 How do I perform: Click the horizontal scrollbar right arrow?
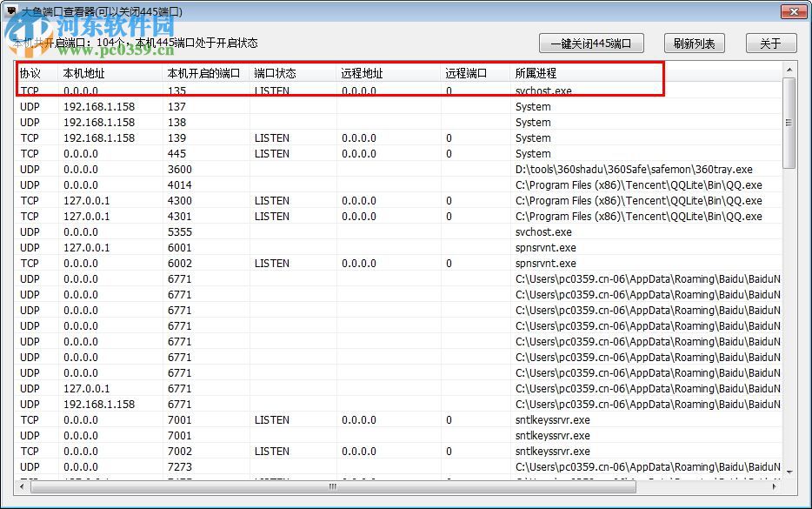pyautogui.click(x=776, y=487)
